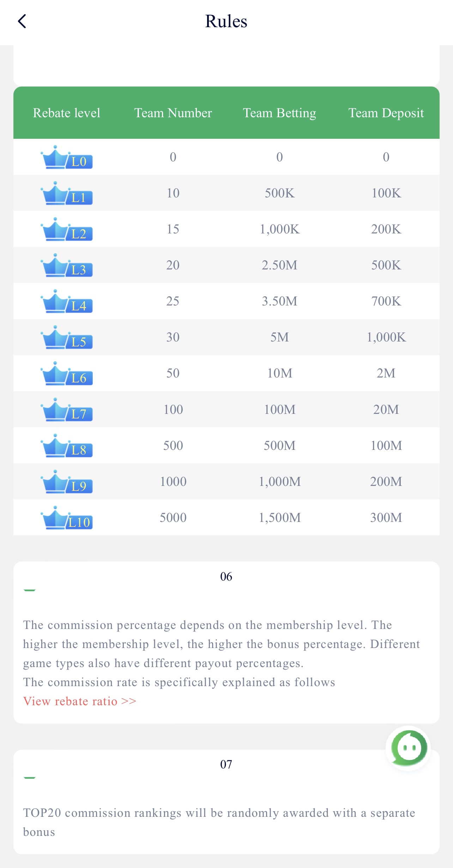
Task: Open the green chat support bubble
Action: click(409, 748)
